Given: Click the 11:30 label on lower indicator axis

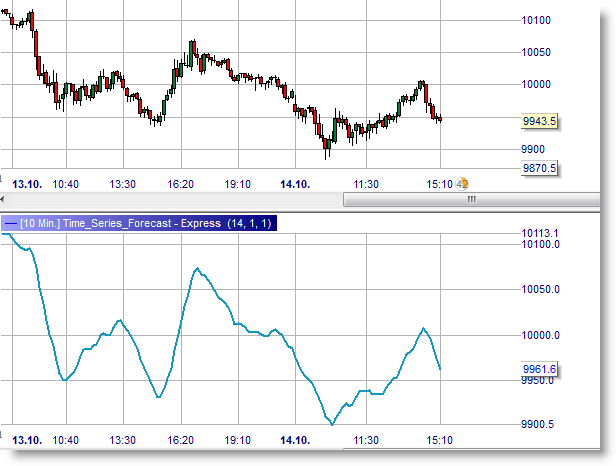Looking at the screenshot, I should pyautogui.click(x=367, y=440).
